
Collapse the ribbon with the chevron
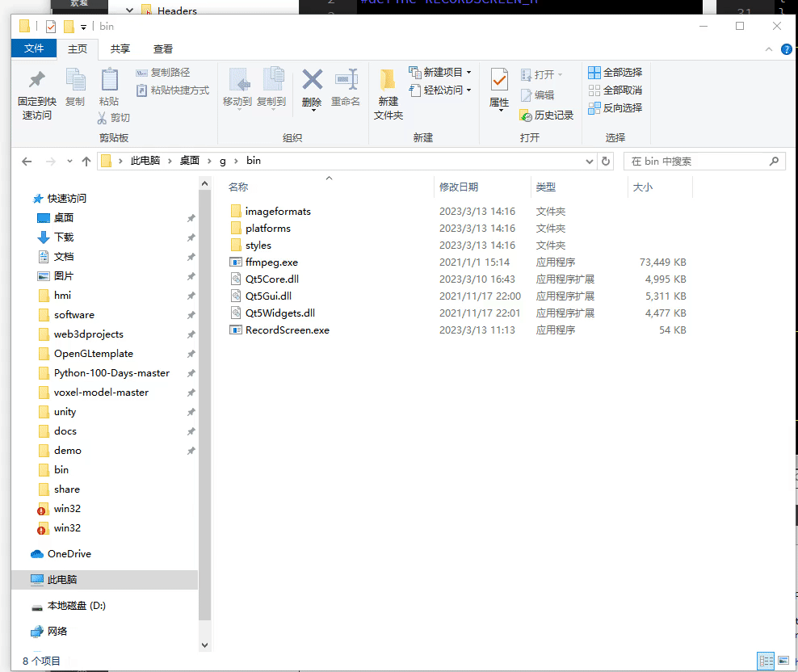(x=768, y=49)
